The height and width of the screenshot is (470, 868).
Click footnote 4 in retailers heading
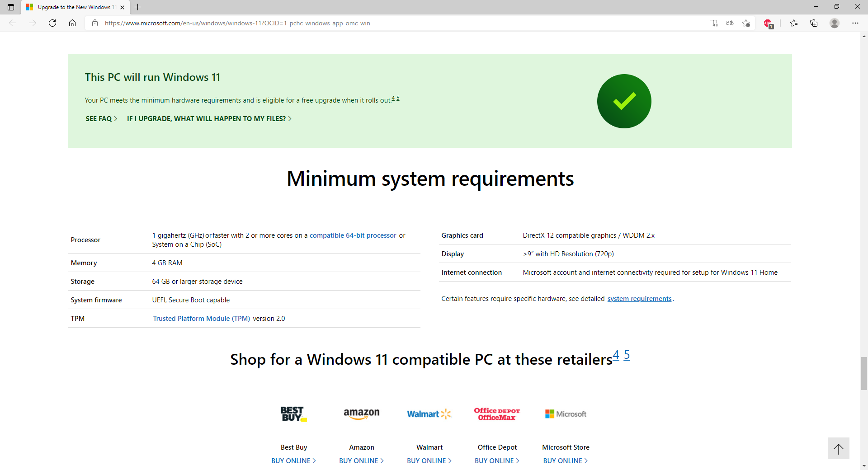[616, 355]
